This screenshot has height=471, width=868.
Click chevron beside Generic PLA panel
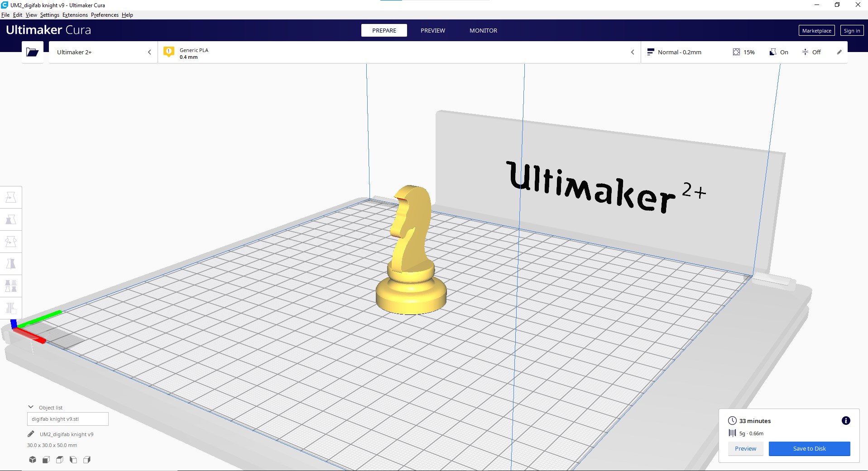[x=633, y=52]
